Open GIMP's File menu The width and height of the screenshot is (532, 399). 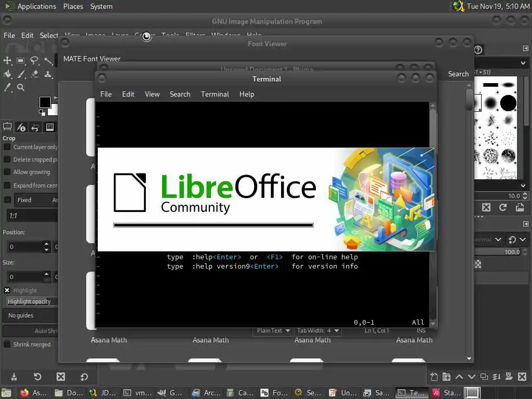point(9,36)
